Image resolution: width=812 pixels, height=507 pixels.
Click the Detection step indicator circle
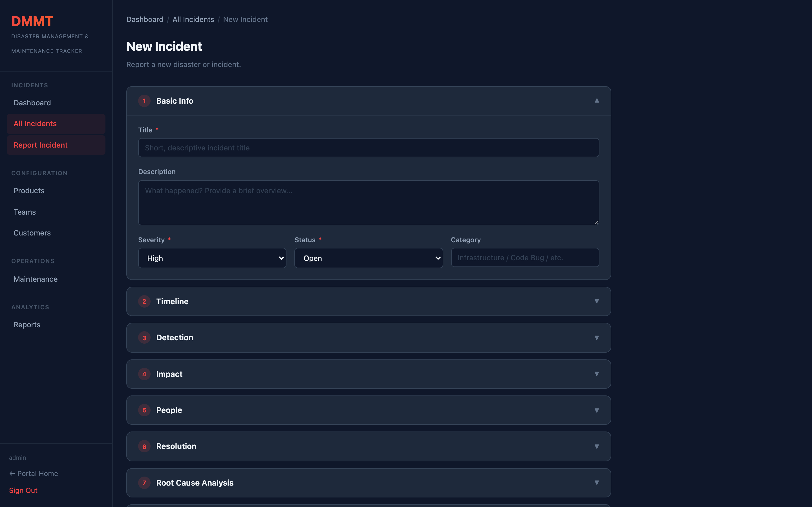(144, 338)
